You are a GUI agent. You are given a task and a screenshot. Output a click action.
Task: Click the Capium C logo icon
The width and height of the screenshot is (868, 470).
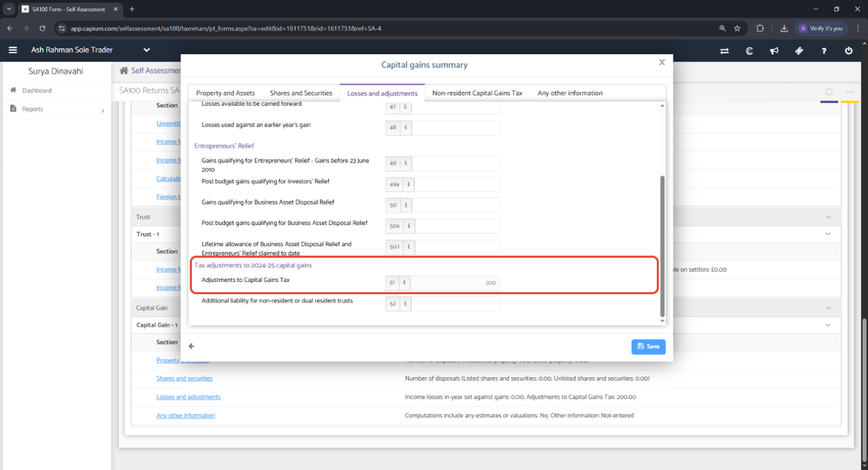coord(750,51)
